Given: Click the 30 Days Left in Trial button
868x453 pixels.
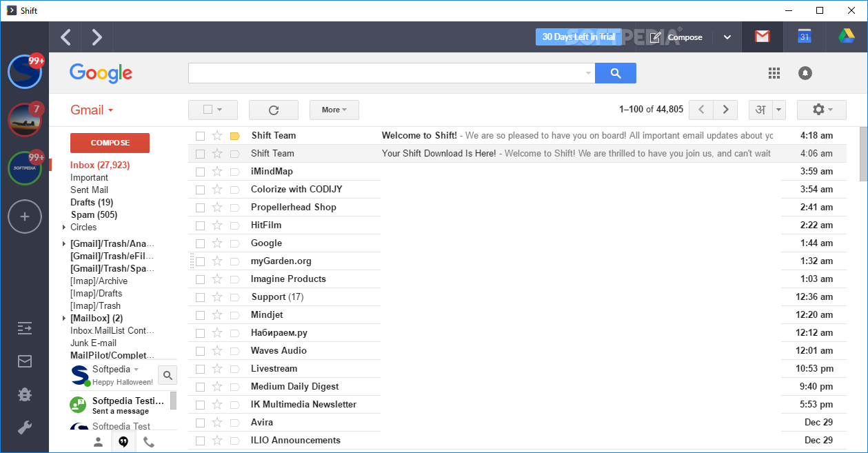Looking at the screenshot, I should tap(578, 37).
